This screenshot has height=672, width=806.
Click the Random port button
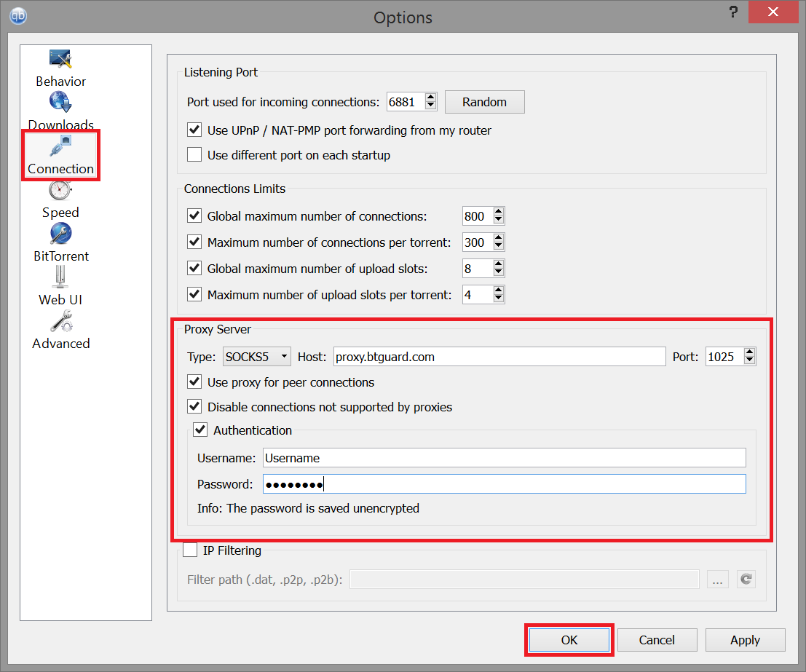[x=484, y=102]
